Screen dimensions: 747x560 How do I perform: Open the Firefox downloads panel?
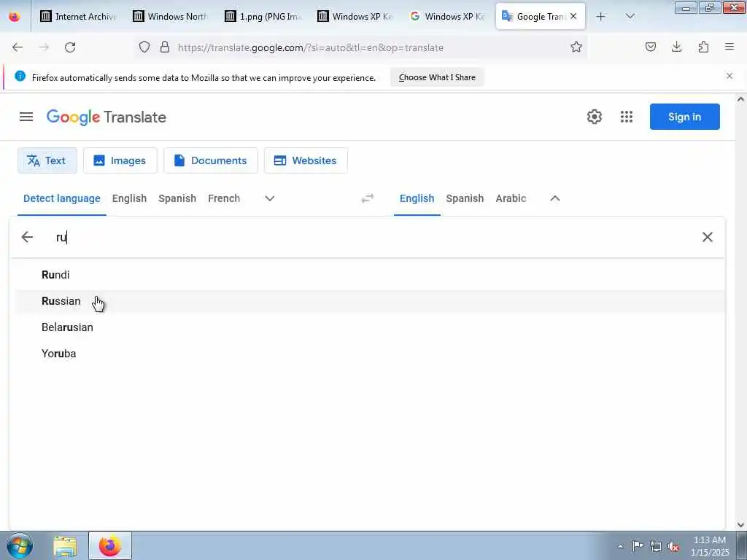click(676, 47)
